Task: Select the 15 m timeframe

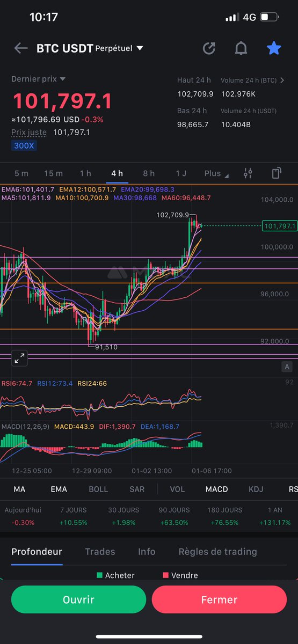Action: [53, 173]
